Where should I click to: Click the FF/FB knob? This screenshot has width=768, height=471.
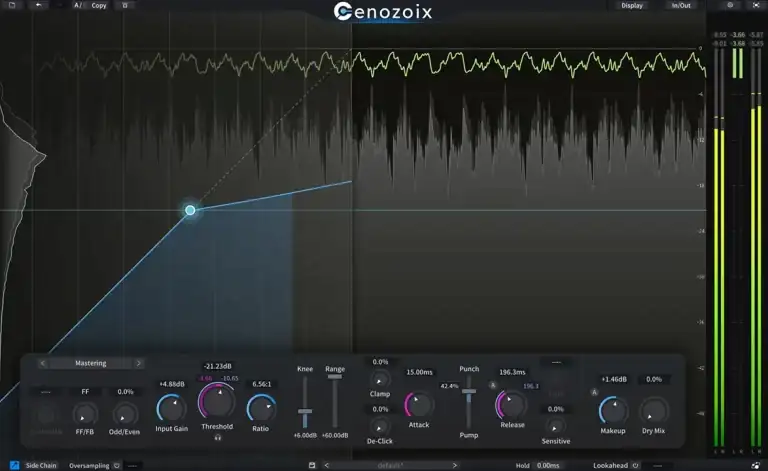(85, 414)
